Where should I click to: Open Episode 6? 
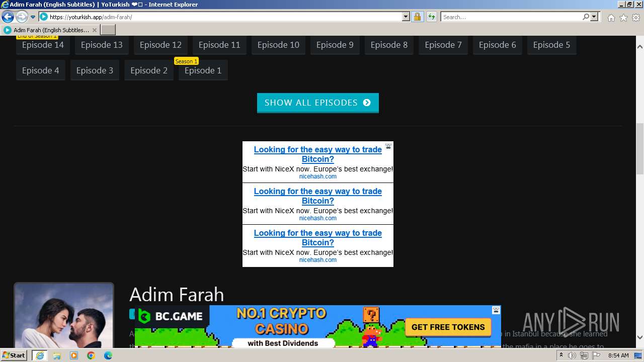pyautogui.click(x=497, y=45)
